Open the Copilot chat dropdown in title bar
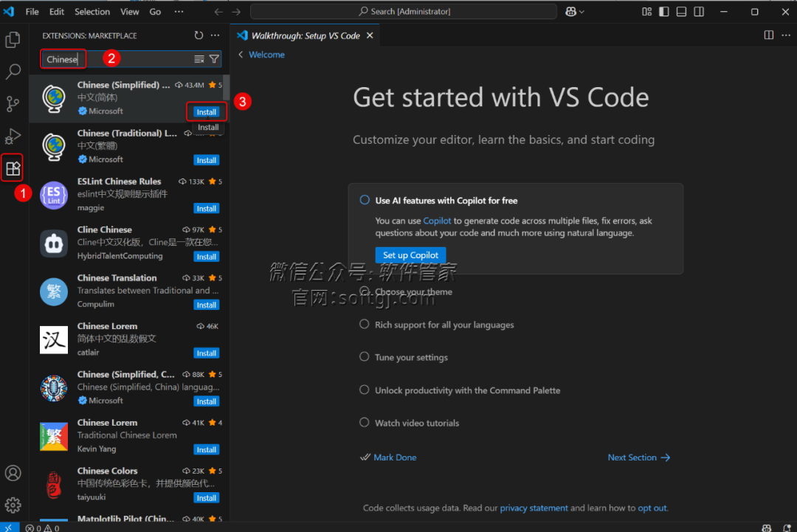Image resolution: width=797 pixels, height=532 pixels. click(575, 12)
